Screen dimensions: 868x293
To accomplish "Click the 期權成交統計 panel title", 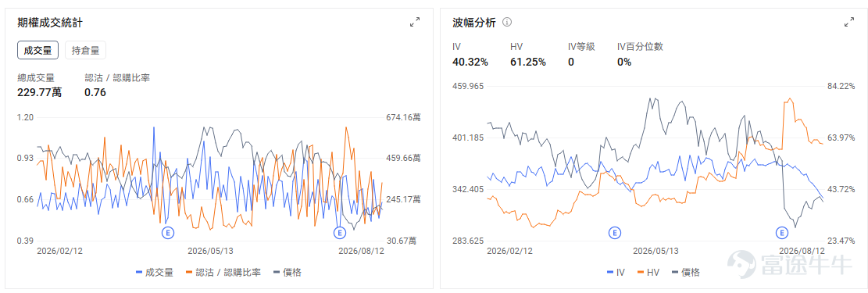I will tap(50, 23).
